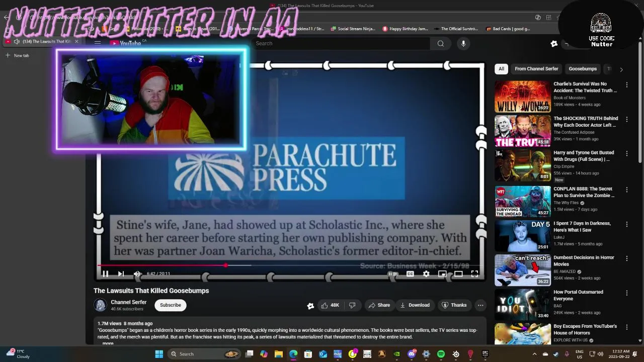Select the From Channel Serfer chip
The width and height of the screenshot is (644, 362).
[x=536, y=69]
